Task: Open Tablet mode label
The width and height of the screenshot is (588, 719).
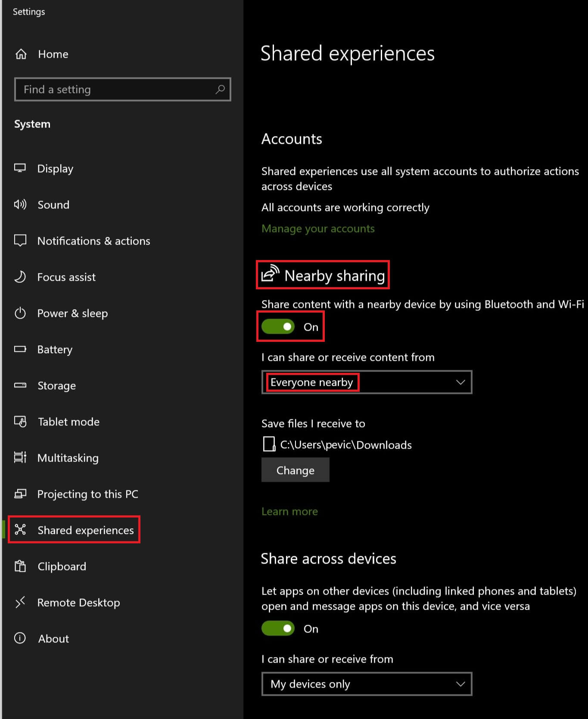Action: (68, 421)
